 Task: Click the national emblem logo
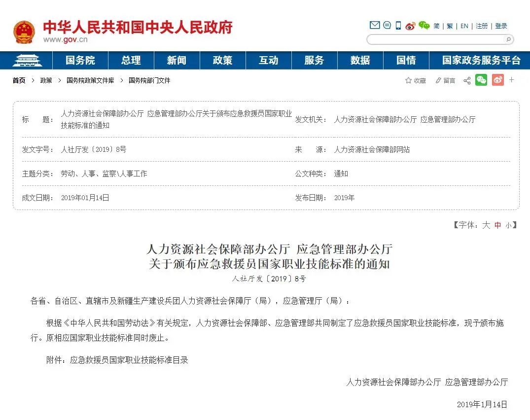pyautogui.click(x=25, y=31)
